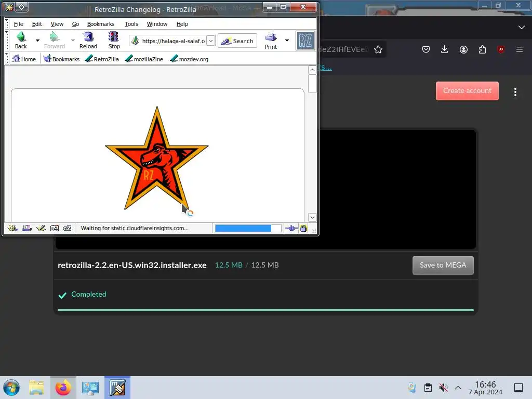Click RetroZilla scrollbar down arrow
The height and width of the screenshot is (399, 532).
(312, 217)
